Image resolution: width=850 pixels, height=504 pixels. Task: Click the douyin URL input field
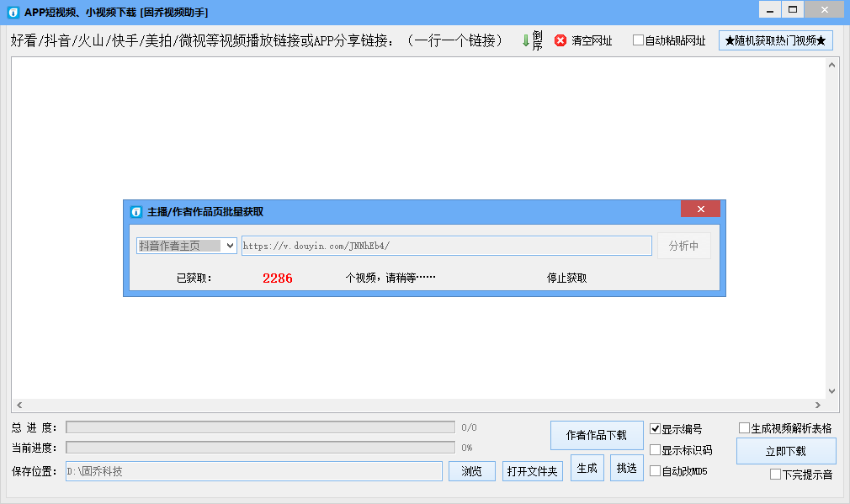447,246
